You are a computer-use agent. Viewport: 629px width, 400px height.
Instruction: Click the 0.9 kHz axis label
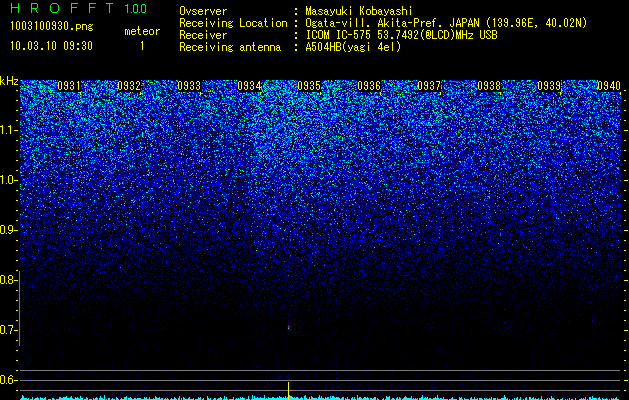click(7, 230)
